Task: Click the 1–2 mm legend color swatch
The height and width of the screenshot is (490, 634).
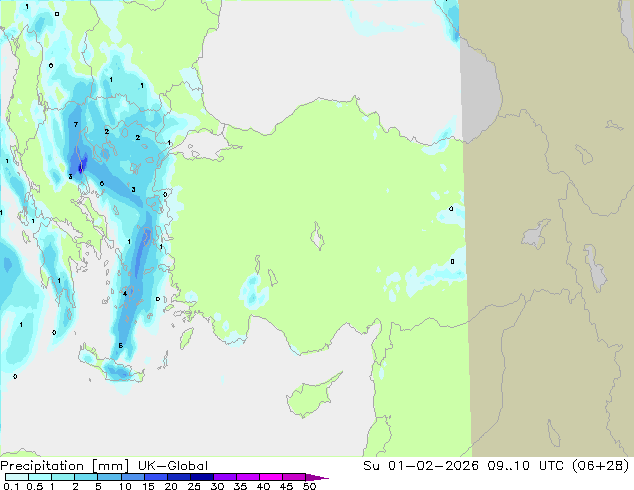Action: coord(63,477)
